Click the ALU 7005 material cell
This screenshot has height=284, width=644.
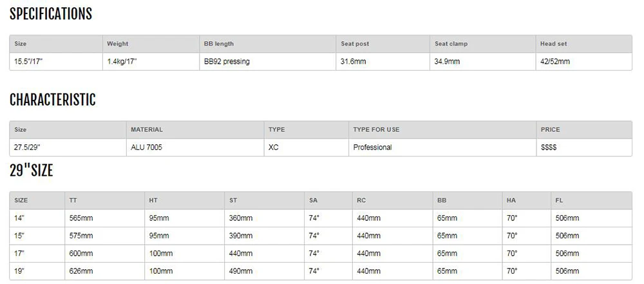pos(146,147)
